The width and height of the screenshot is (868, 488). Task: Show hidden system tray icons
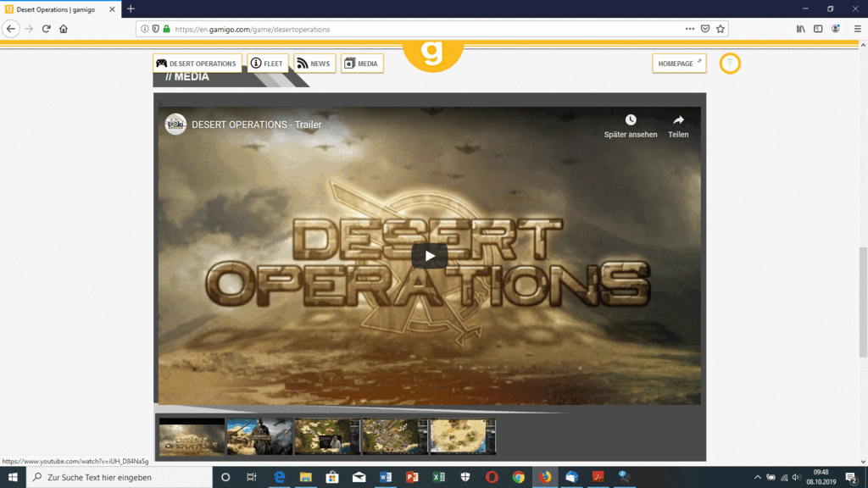click(757, 477)
